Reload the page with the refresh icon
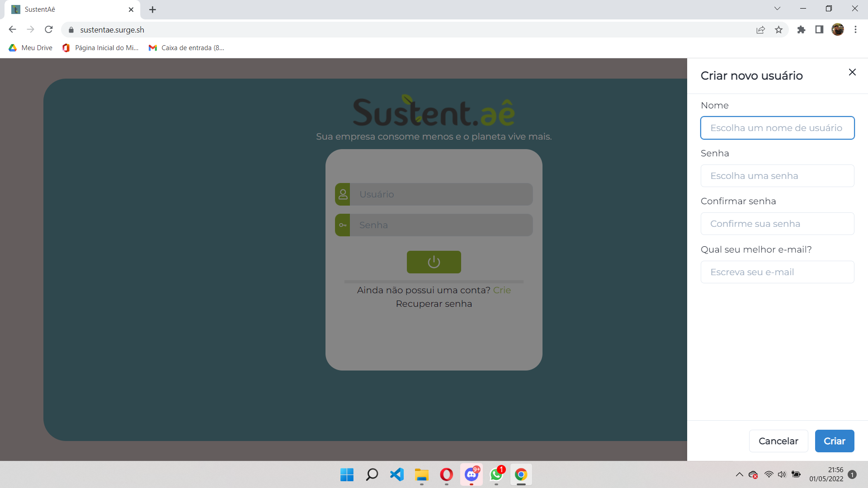868x488 pixels. click(49, 30)
